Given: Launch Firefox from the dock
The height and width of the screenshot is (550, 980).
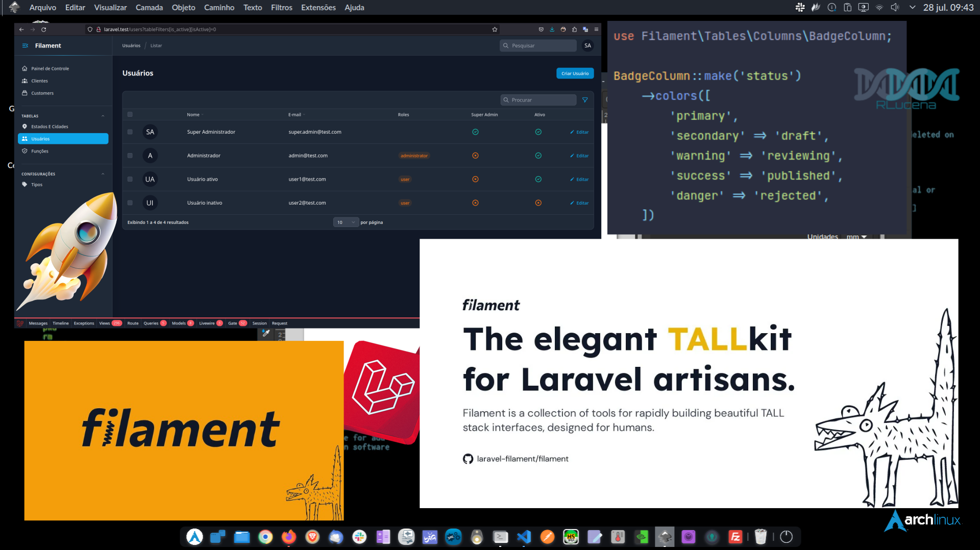Looking at the screenshot, I should pos(289,537).
